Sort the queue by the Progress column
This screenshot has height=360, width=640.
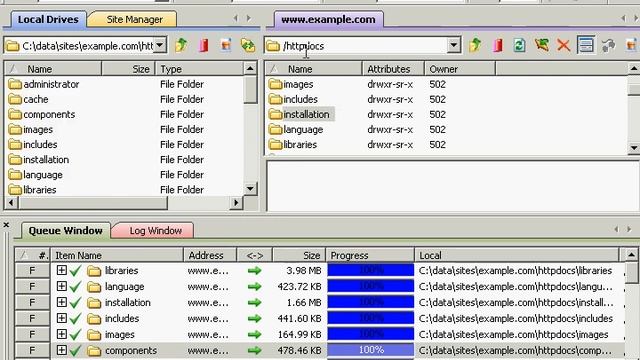coord(370,256)
